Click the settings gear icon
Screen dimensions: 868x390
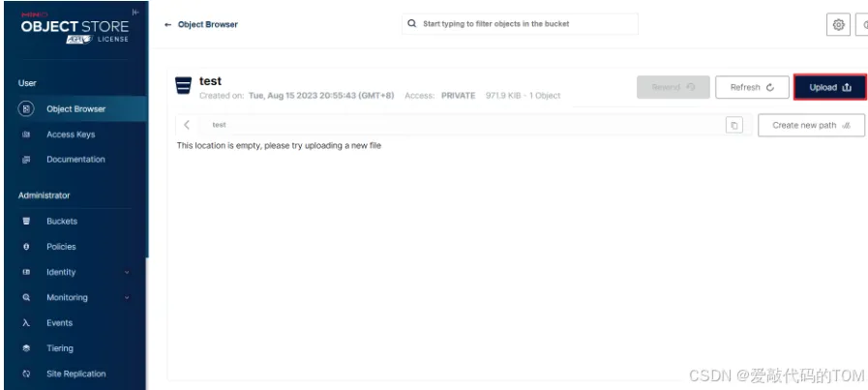click(838, 25)
